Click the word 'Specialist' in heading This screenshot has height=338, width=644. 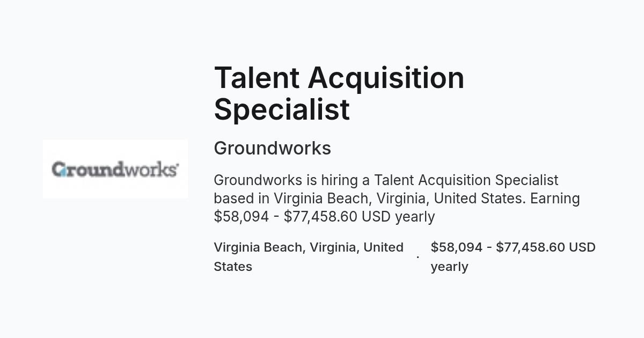[282, 109]
